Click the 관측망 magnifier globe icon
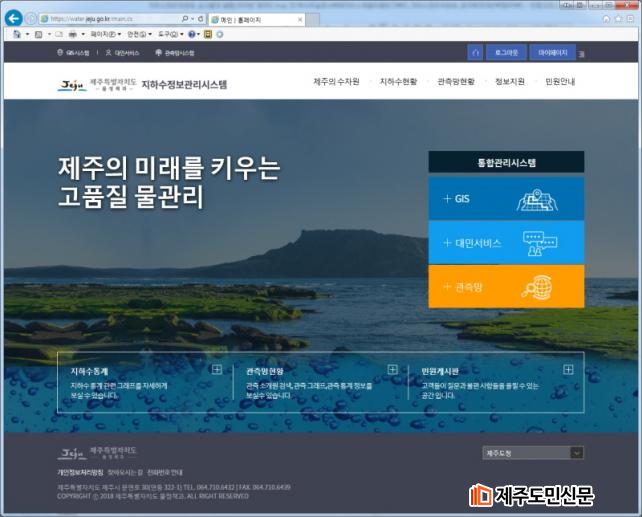Viewport: 642px width, 517px height. [x=539, y=288]
